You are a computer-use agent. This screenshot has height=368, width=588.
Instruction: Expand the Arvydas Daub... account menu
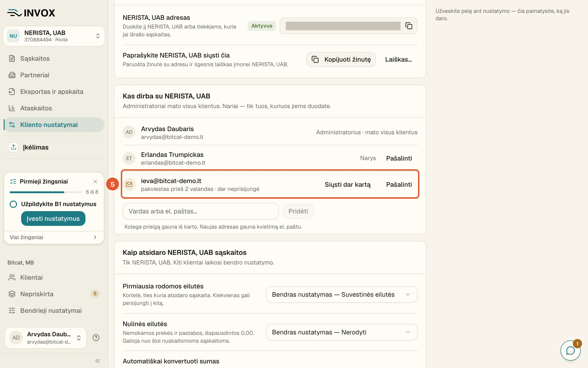[46, 338]
